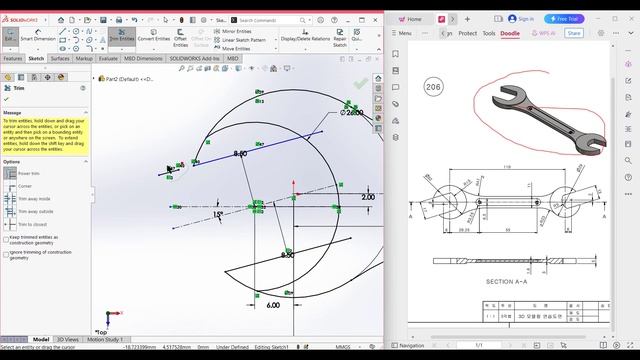This screenshot has width=640, height=360.
Task: Click the Offset Entities tool
Action: 180,38
